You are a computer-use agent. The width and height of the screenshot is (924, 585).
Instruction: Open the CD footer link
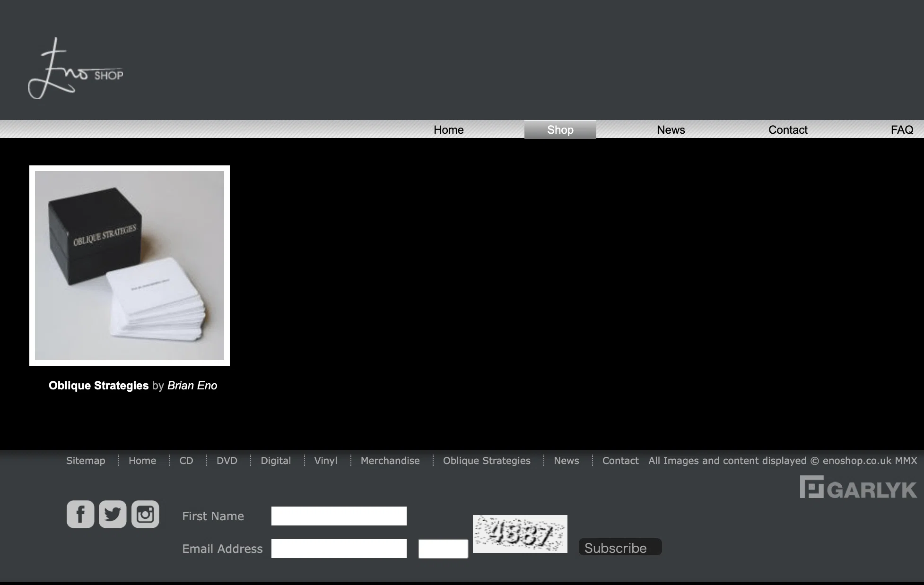(x=186, y=461)
